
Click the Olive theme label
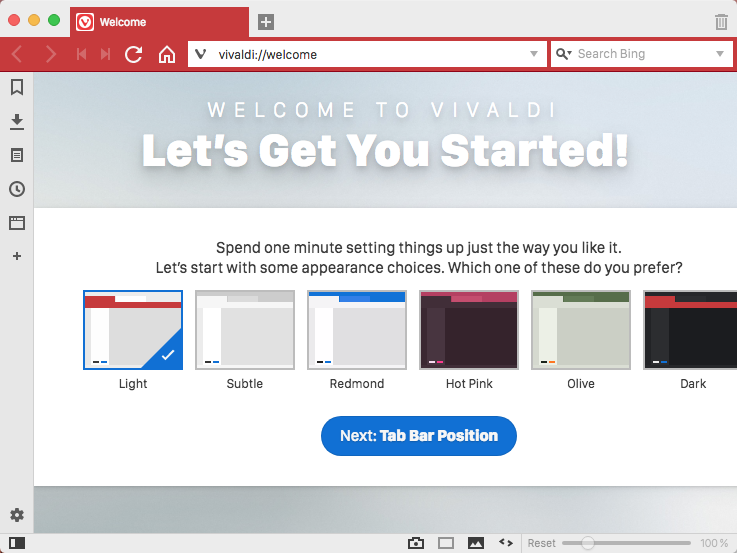click(x=581, y=384)
